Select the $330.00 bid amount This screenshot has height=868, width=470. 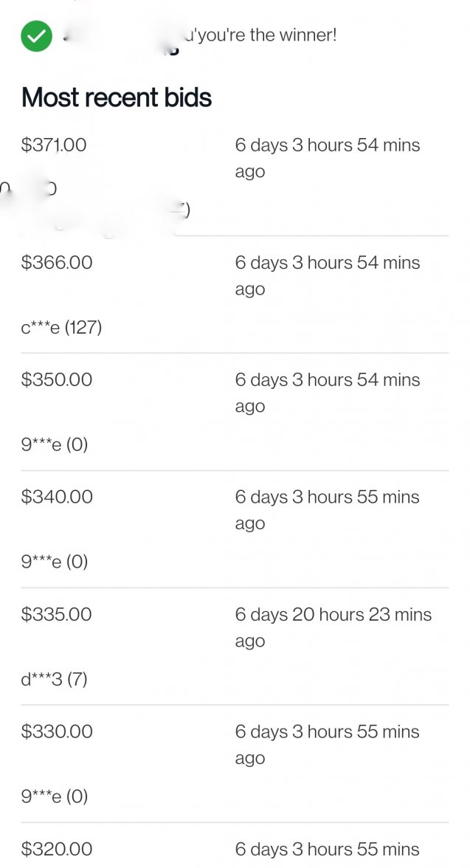[x=57, y=732]
